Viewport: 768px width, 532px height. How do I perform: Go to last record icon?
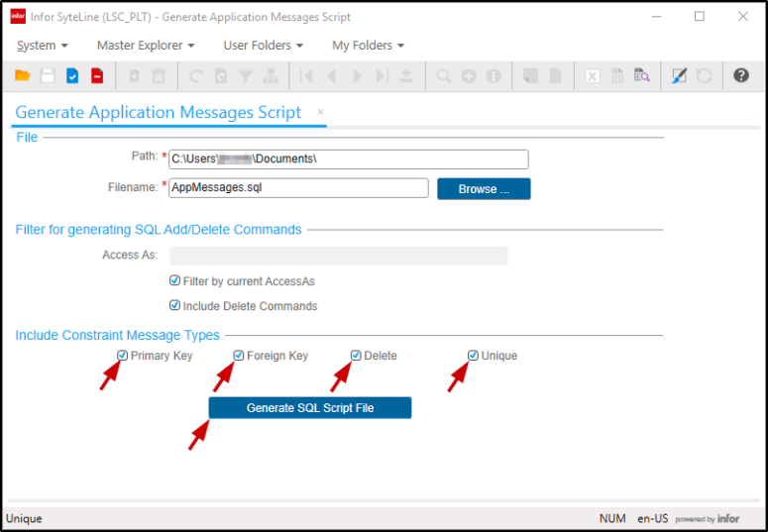(383, 76)
